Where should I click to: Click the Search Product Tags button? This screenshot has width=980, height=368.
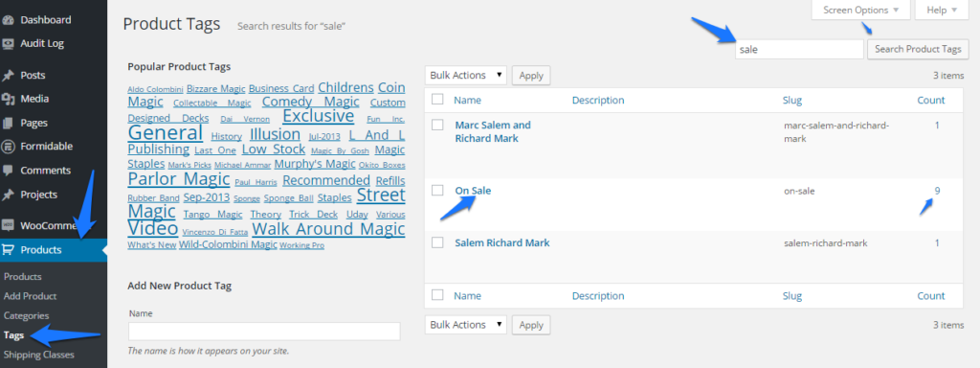[x=918, y=49]
